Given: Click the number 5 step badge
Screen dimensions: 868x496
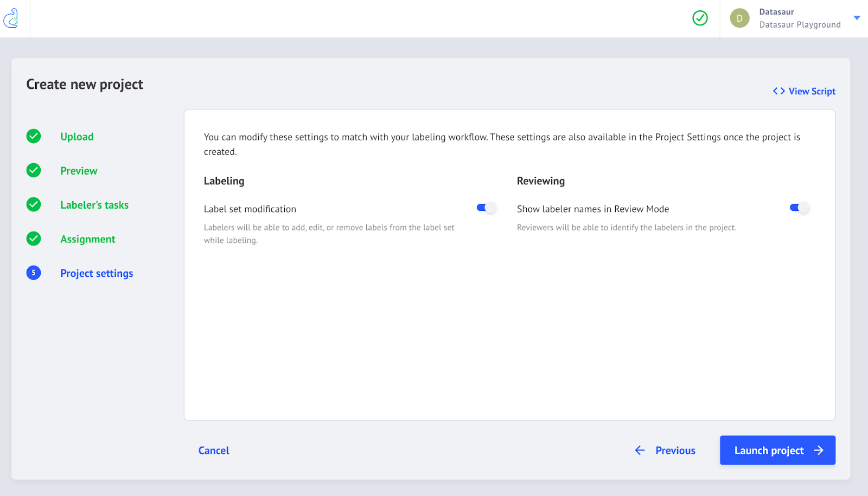Looking at the screenshot, I should (x=33, y=273).
